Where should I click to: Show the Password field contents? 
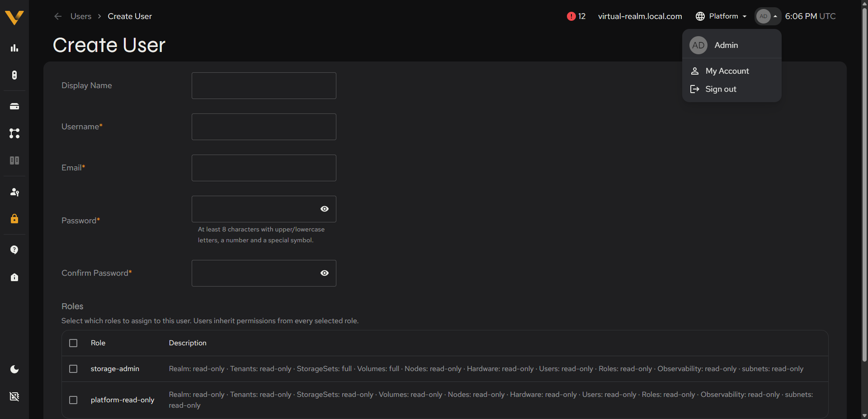coord(325,209)
